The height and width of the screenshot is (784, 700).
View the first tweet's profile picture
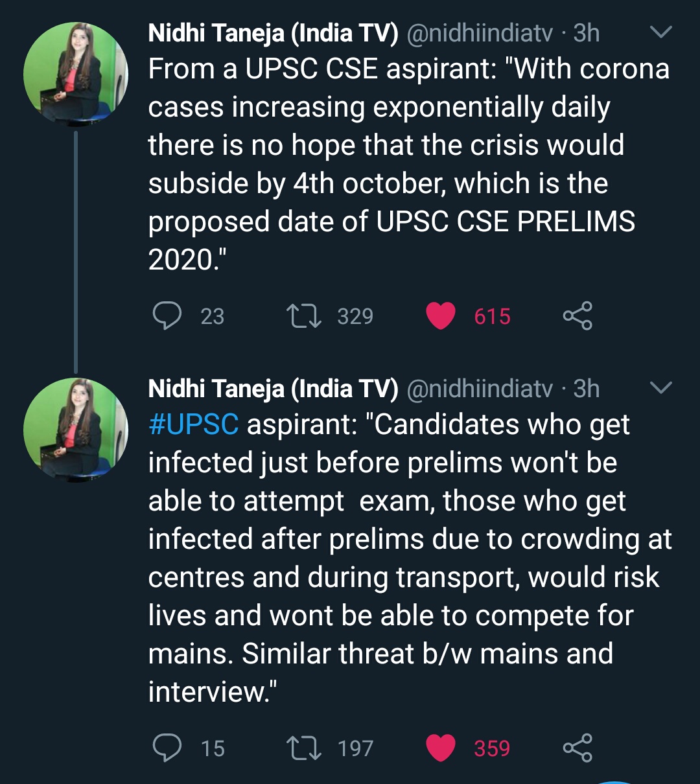(75, 74)
